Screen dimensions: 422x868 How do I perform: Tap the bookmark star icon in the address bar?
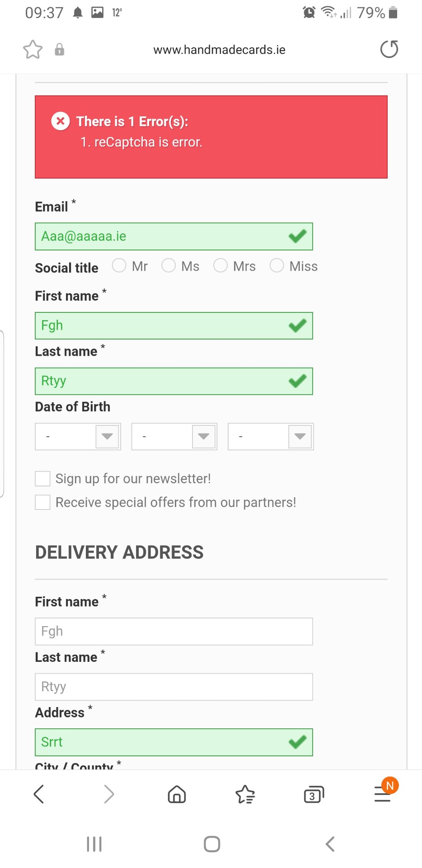click(33, 50)
